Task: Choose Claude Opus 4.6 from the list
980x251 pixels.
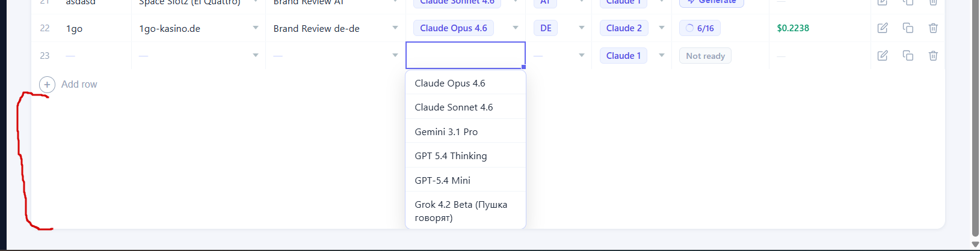Action: 450,83
